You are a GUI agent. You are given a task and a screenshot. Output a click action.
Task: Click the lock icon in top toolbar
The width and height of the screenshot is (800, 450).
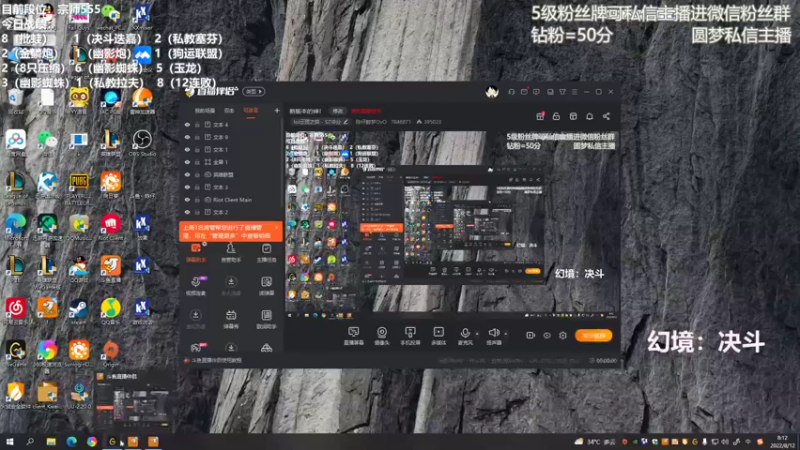[x=556, y=116]
